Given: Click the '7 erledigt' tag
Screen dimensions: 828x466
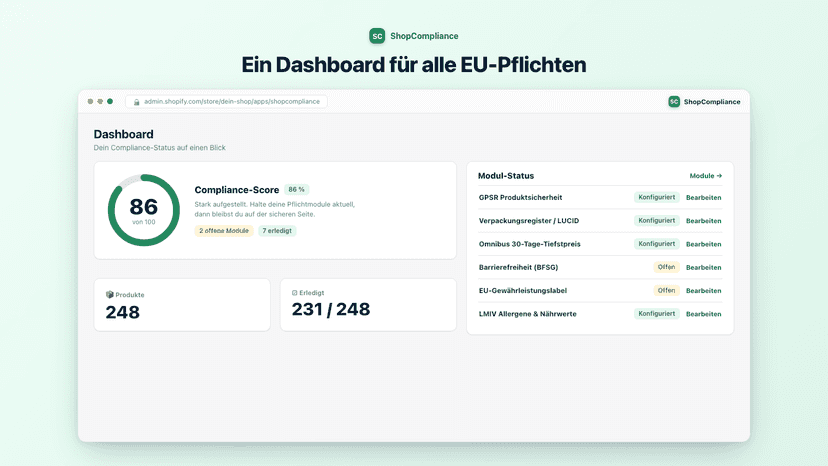Looking at the screenshot, I should (277, 230).
